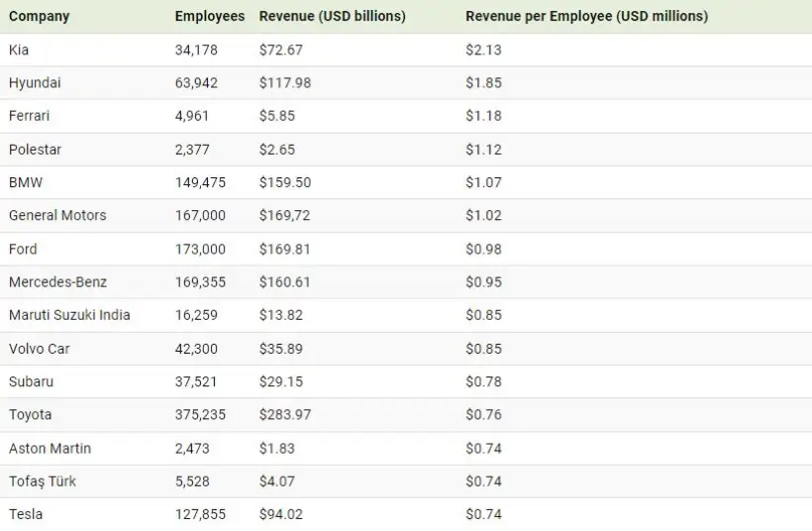Select Volvo Car's employee count 42,300
This screenshot has width=812, height=531.
click(196, 349)
